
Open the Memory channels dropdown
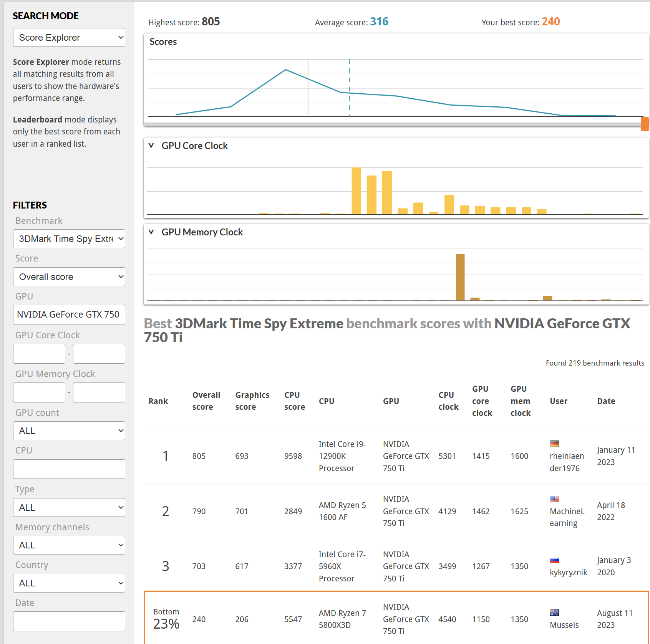coord(69,545)
